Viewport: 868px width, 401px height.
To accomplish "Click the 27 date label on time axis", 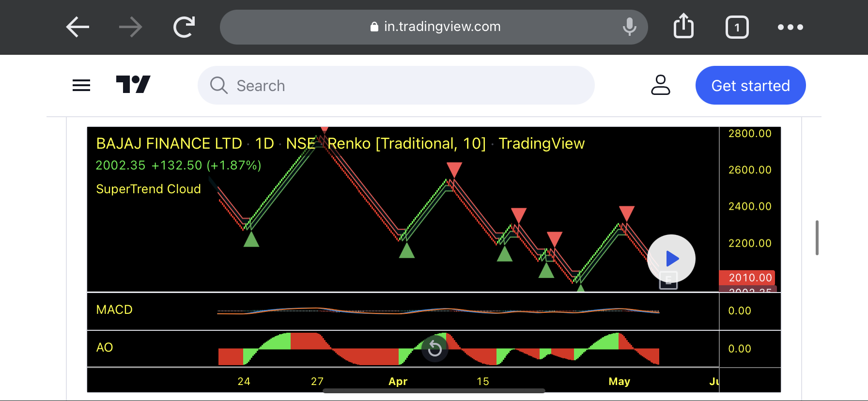I will 317,381.
